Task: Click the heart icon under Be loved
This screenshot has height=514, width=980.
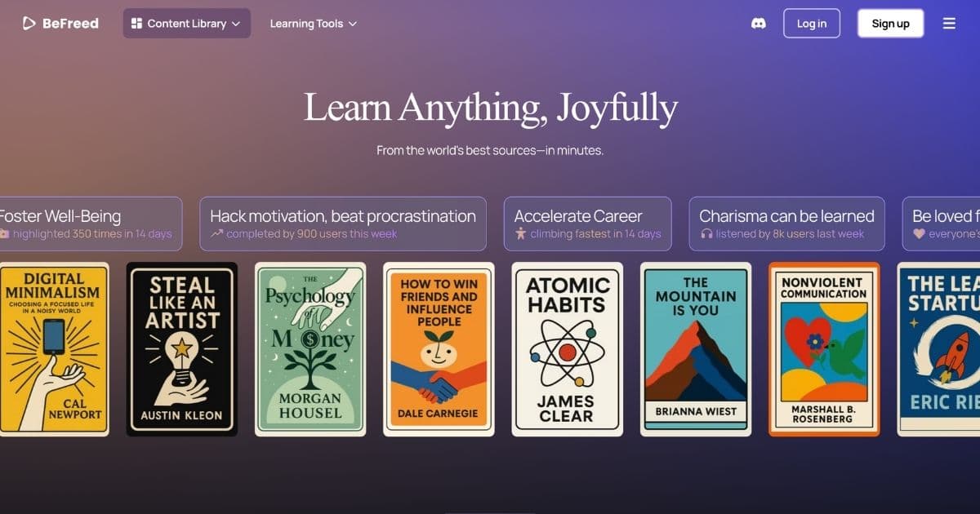Action: pyautogui.click(x=919, y=234)
